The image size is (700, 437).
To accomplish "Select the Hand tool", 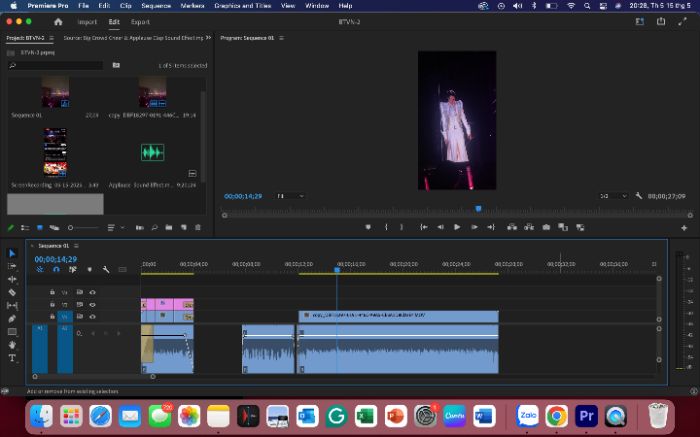I will click(x=12, y=345).
